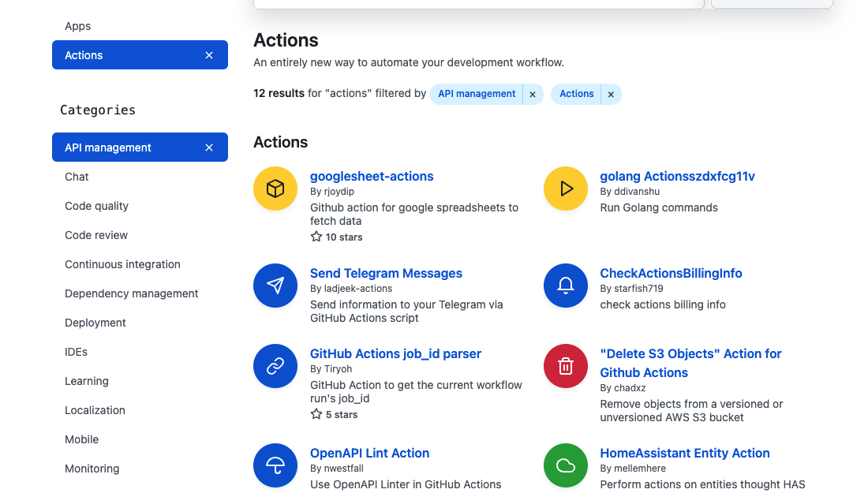Click the OpenAPI Lint Action umbrella icon
Viewport: 868px width, 493px height.
(x=275, y=465)
